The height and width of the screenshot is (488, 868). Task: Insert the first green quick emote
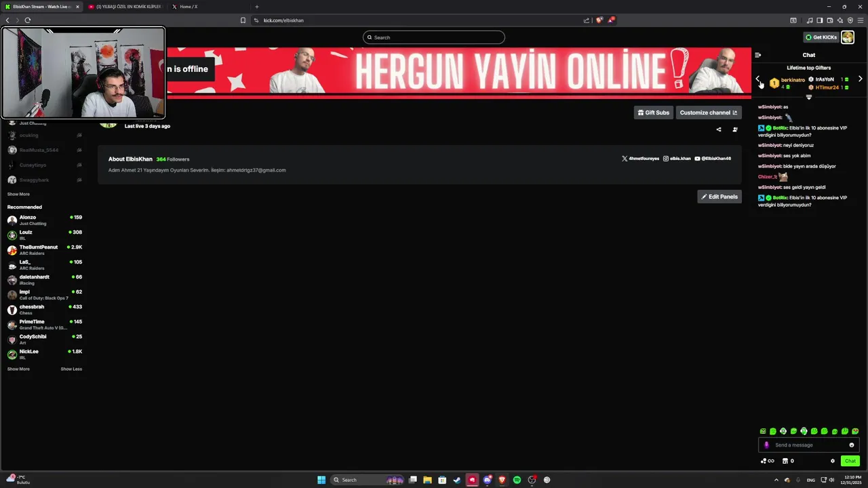[x=763, y=431]
